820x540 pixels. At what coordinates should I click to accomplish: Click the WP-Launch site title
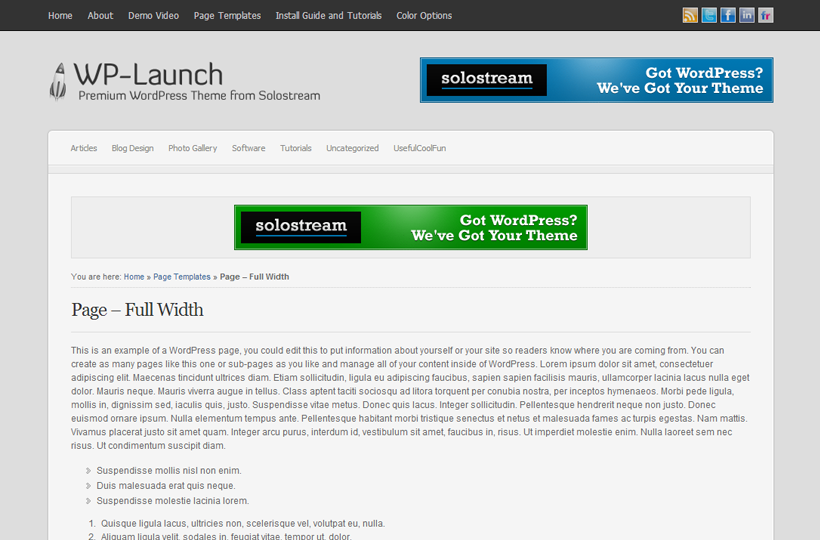(x=148, y=74)
